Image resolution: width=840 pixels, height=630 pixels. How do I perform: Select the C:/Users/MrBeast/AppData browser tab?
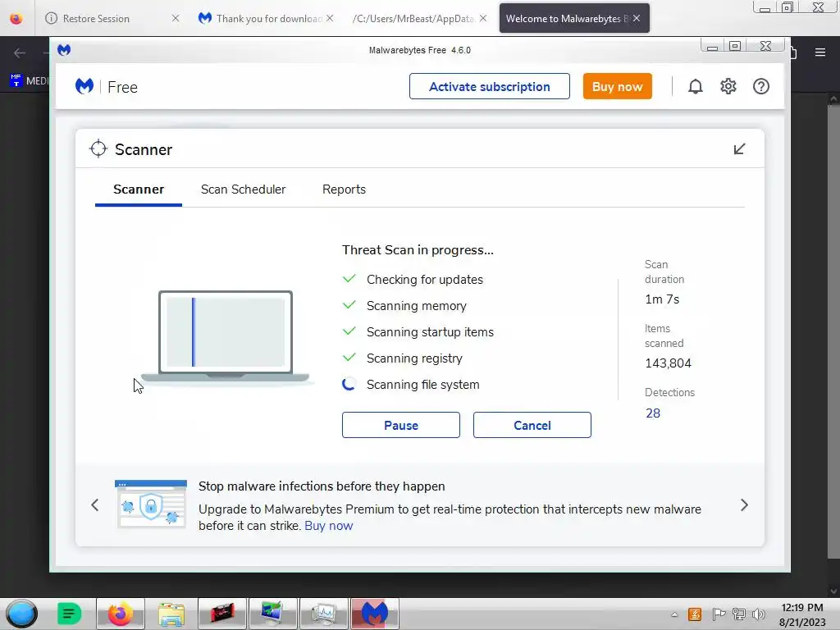[x=413, y=19]
